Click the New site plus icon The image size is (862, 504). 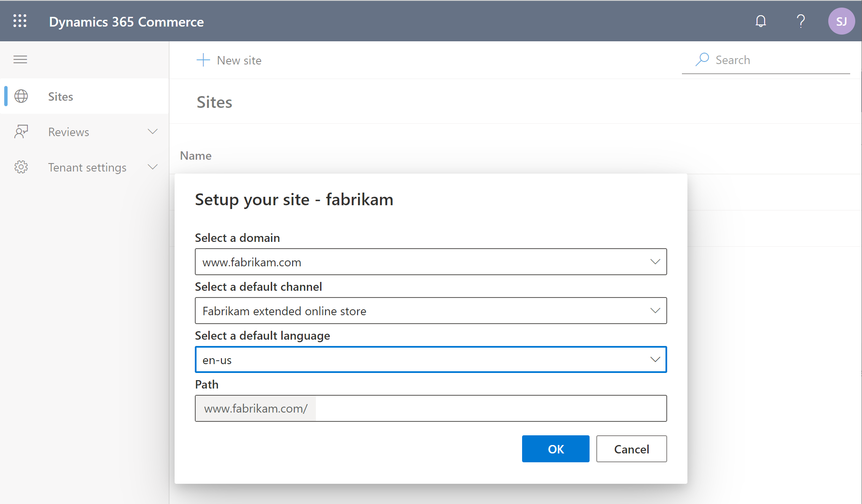pos(202,59)
